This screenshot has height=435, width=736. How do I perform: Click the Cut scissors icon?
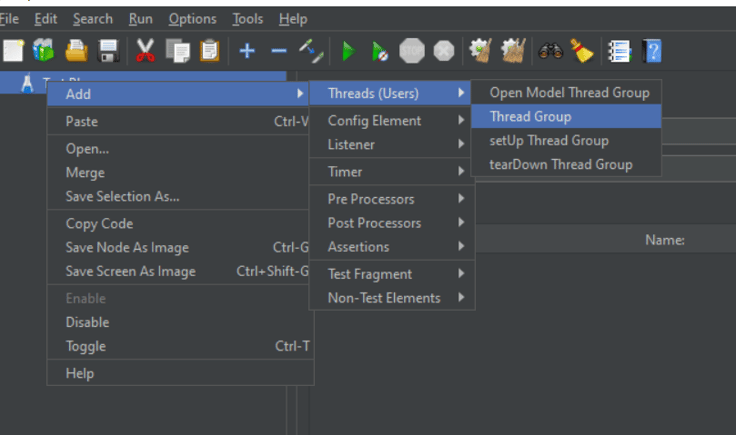tap(146, 50)
